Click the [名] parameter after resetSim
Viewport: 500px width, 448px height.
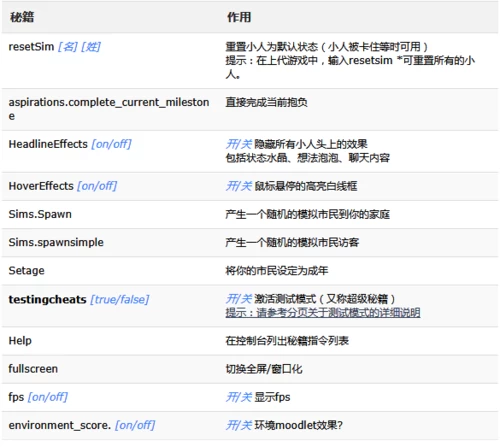pyautogui.click(x=68, y=47)
